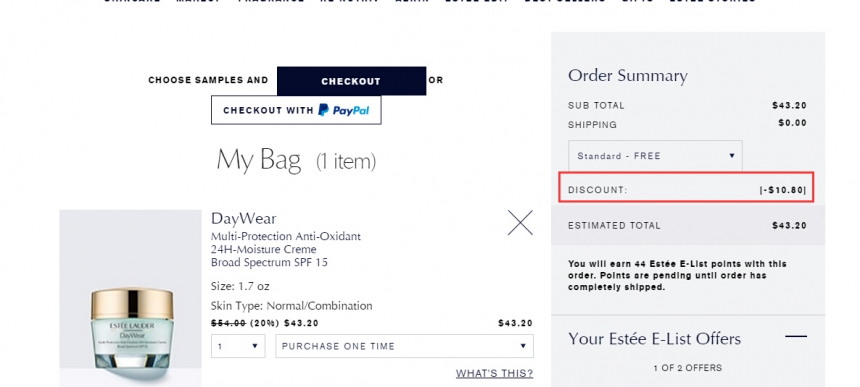Open the Standard - FREE shipping dropdown
Viewport: 860px width, 387px height.
[655, 156]
